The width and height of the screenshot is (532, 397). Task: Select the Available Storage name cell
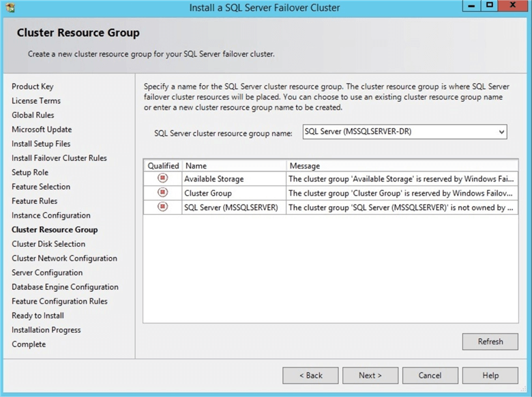point(234,179)
